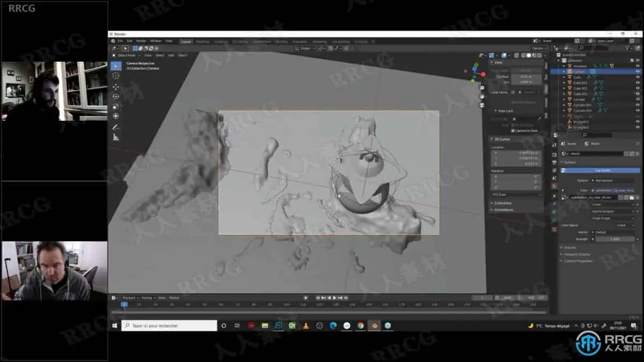
Task: Expand the Armature tree item
Action: pyautogui.click(x=565, y=66)
